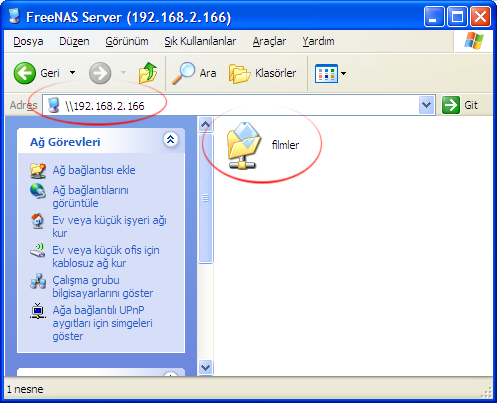Click Ağ bağlantılarını görüntüle link

(x=90, y=197)
